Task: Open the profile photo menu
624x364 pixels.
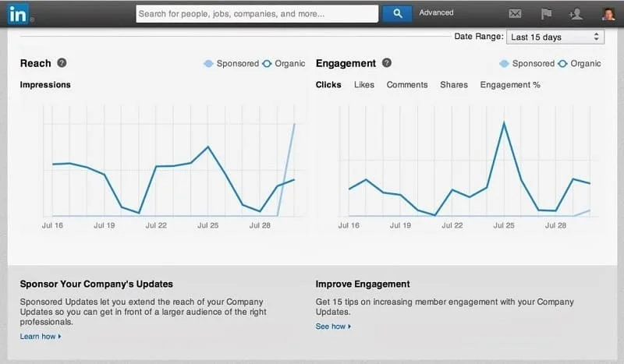Action: point(608,13)
